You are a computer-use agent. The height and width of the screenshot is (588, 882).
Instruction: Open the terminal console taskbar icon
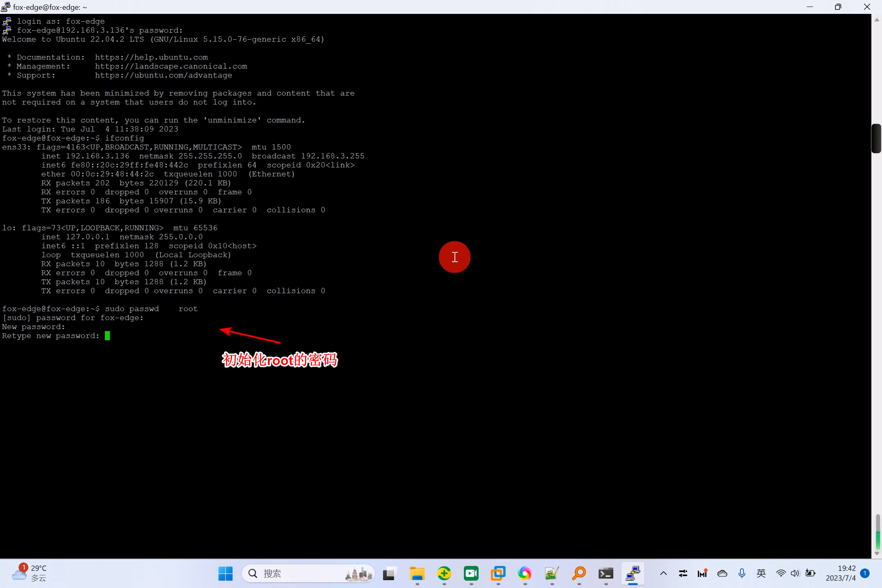[x=606, y=573]
